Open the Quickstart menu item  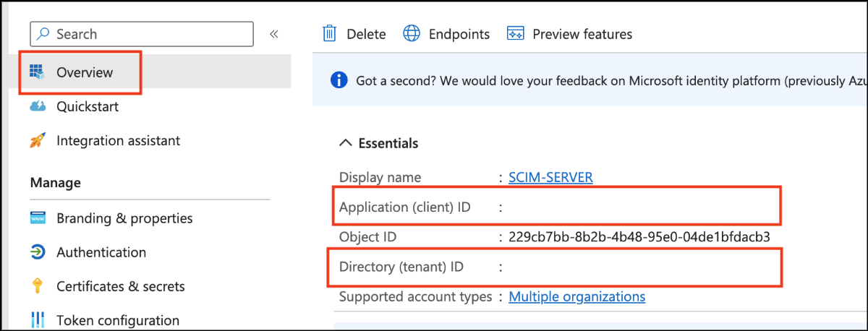point(88,107)
